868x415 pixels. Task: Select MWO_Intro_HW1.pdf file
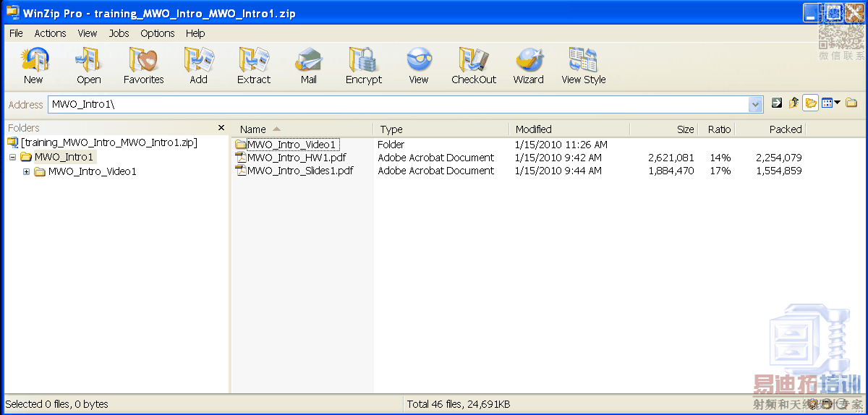coord(298,158)
